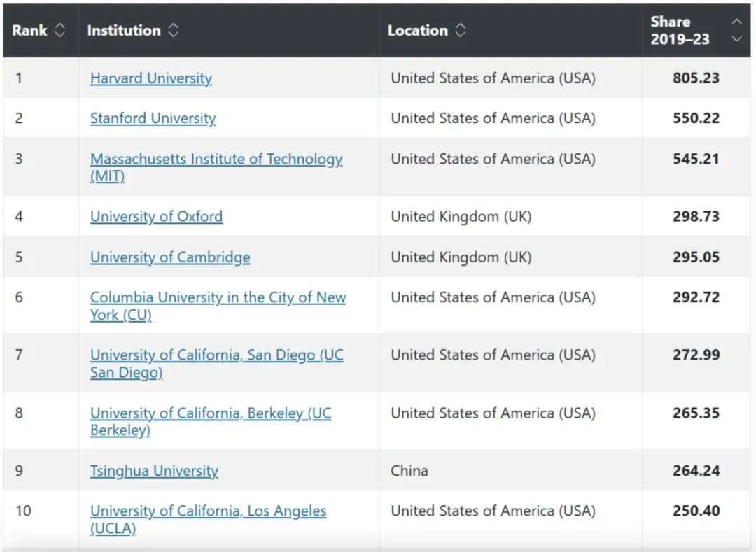Click rank number 9 for Tsinghua
The width and height of the screenshot is (756, 552).
click(19, 470)
